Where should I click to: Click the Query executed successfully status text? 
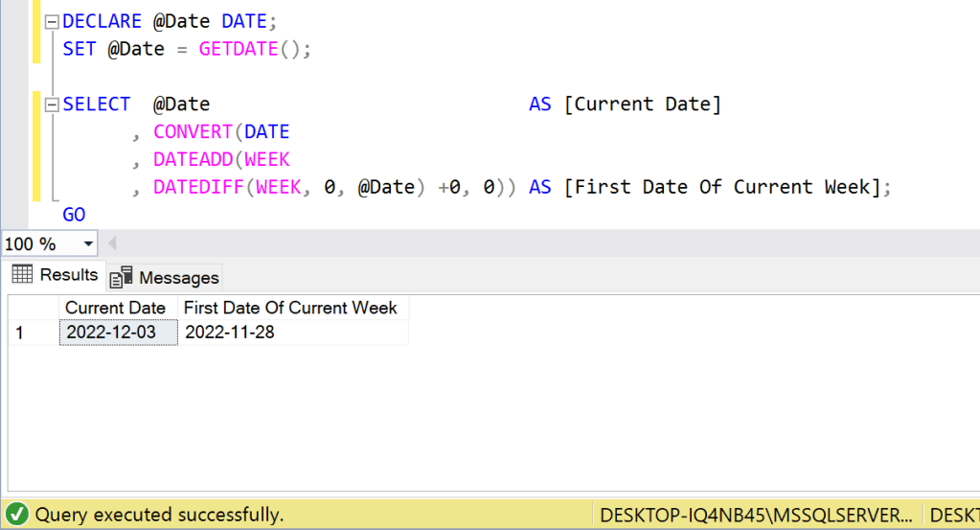pyautogui.click(x=159, y=515)
